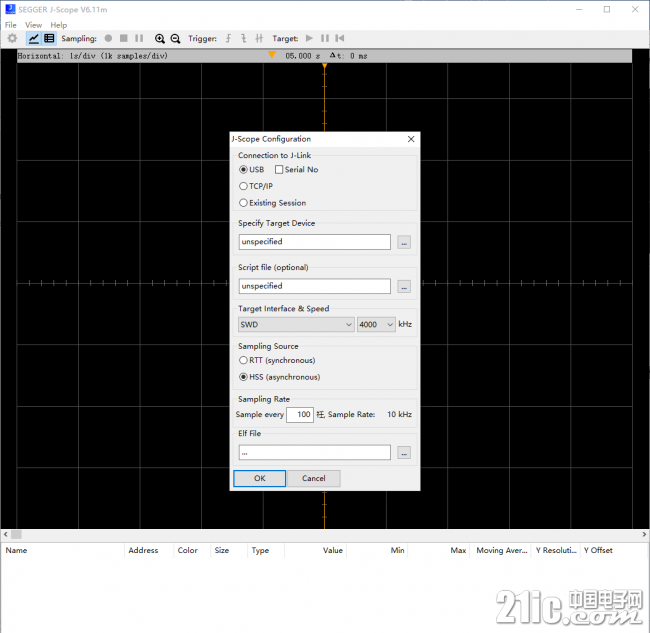The height and width of the screenshot is (633, 650).
Task: Browse for Elf file with ellipsis button
Action: 404,453
